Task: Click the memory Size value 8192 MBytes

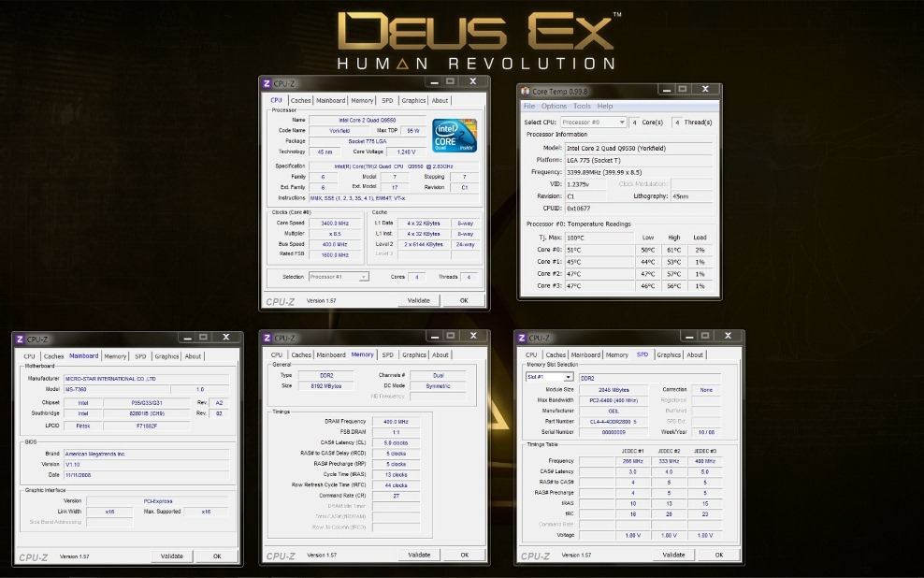Action: (x=325, y=386)
